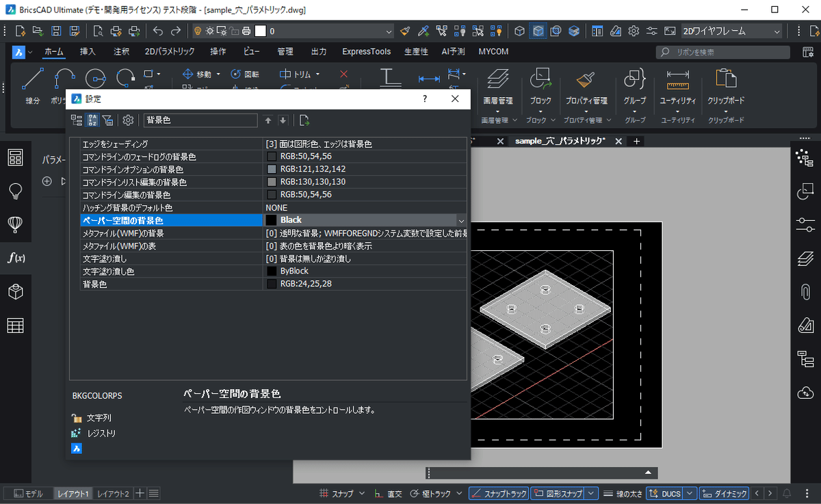Click the Clipboard (クリップボード) ribbon icon
This screenshot has height=504, width=821.
[726, 80]
